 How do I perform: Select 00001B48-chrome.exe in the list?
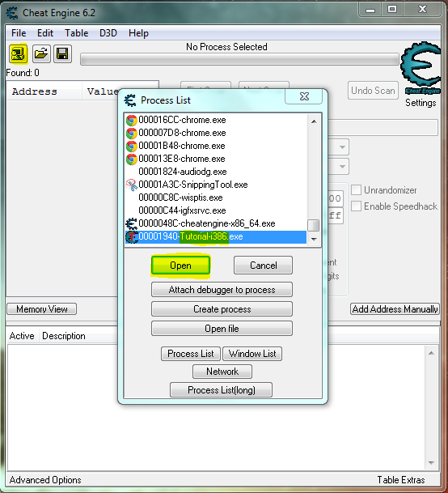[216, 146]
